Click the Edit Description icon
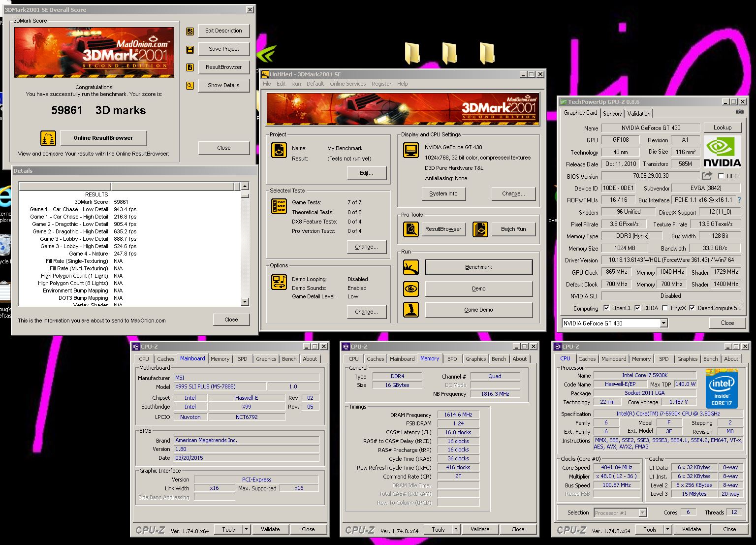The height and width of the screenshot is (545, 756). tap(190, 32)
